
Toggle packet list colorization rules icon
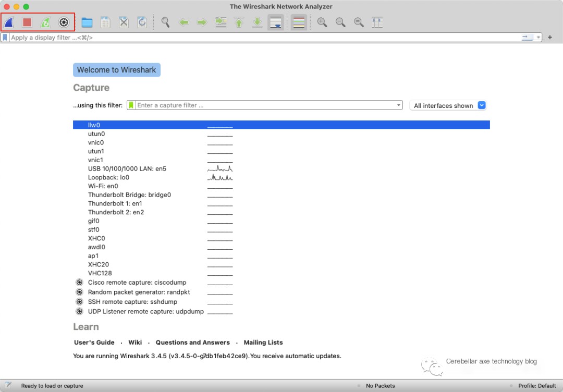pyautogui.click(x=299, y=22)
